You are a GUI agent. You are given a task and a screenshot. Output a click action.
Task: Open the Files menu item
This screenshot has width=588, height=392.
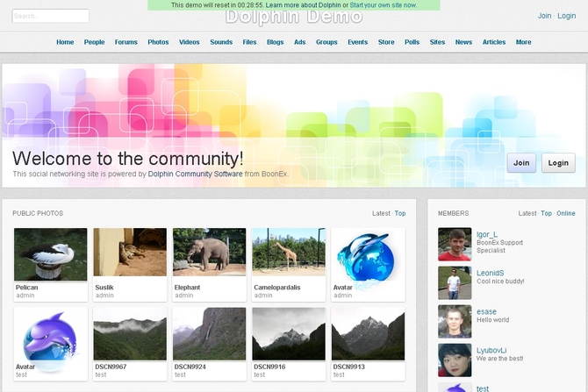tap(249, 42)
